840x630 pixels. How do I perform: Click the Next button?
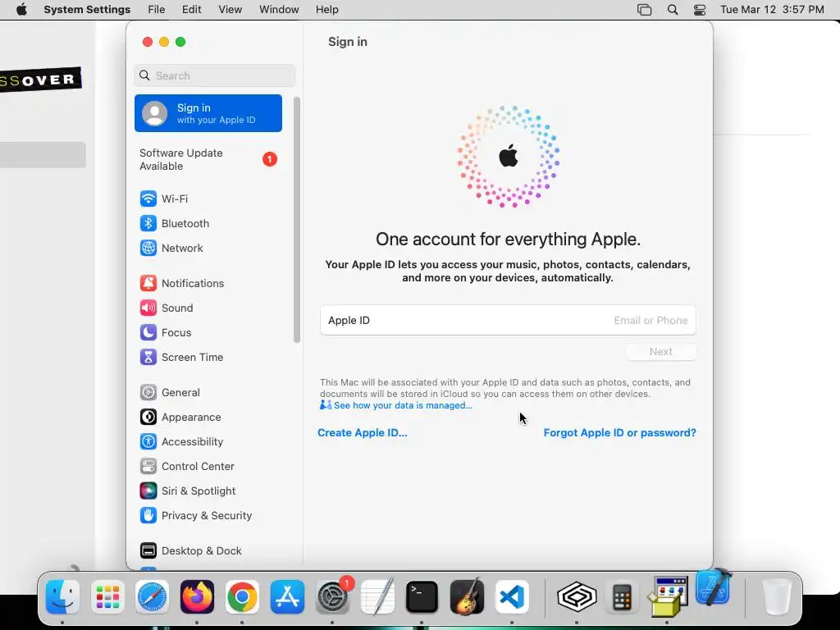pyautogui.click(x=660, y=352)
